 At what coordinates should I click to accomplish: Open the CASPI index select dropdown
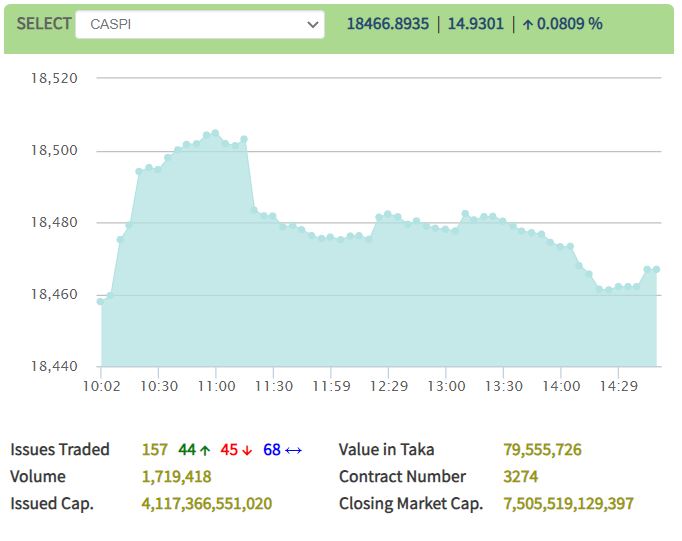[199, 24]
